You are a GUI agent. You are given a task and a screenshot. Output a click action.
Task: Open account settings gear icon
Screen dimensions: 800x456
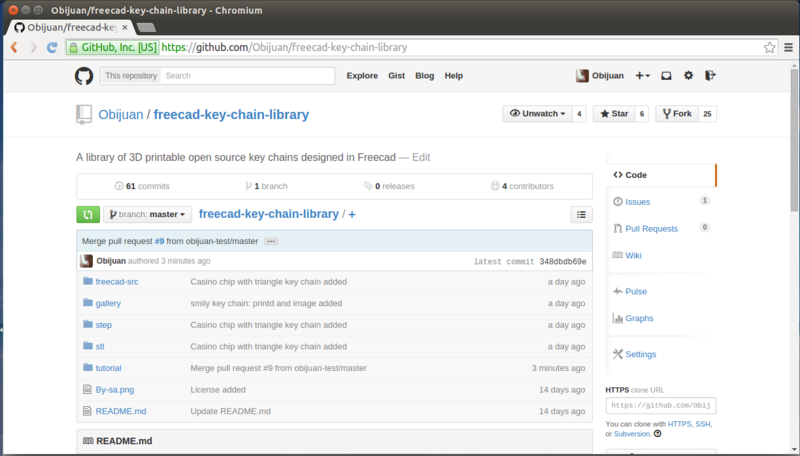pos(688,76)
